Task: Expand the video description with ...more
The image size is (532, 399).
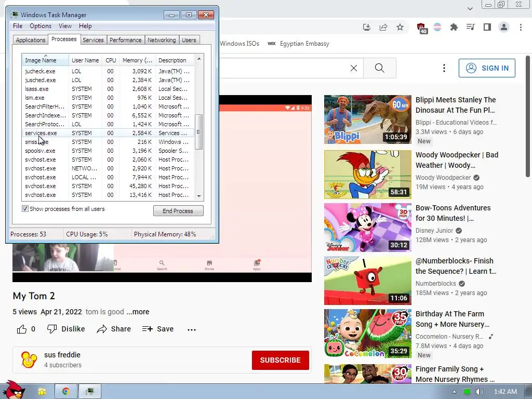Action: click(x=138, y=312)
